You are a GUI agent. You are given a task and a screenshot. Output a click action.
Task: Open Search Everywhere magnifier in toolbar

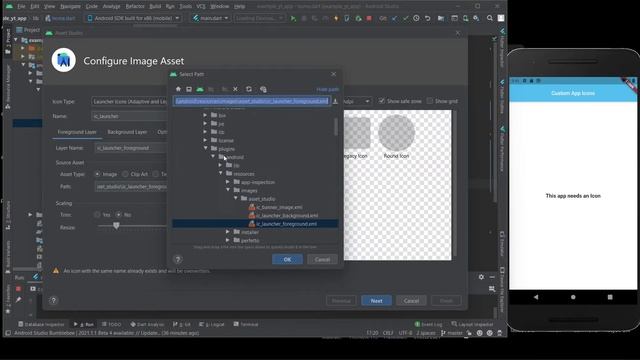pyautogui.click(x=489, y=18)
